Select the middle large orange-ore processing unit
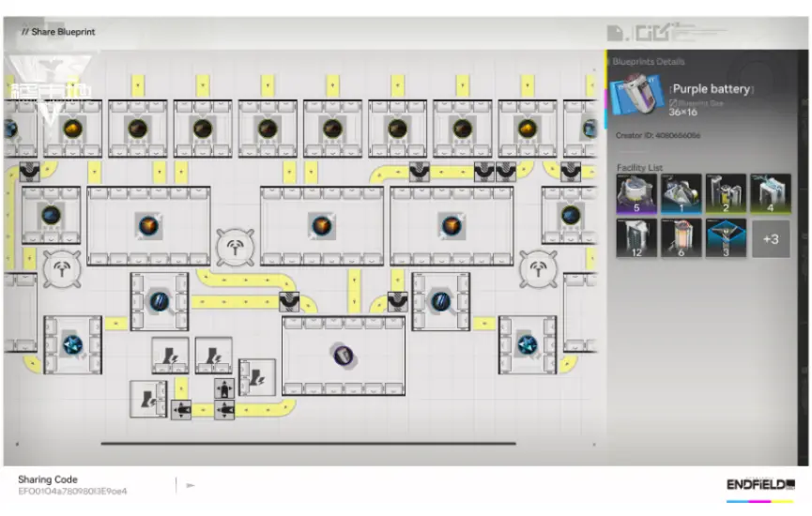812x516 pixels. click(x=322, y=226)
